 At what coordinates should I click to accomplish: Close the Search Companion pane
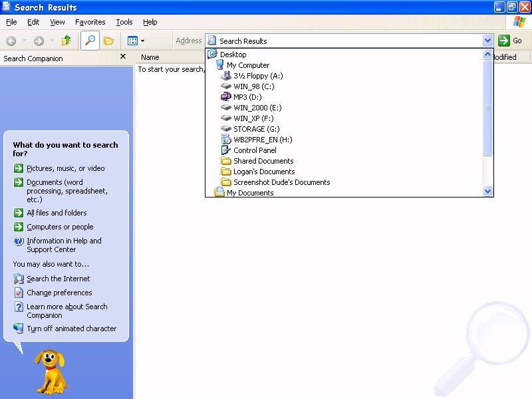click(123, 57)
